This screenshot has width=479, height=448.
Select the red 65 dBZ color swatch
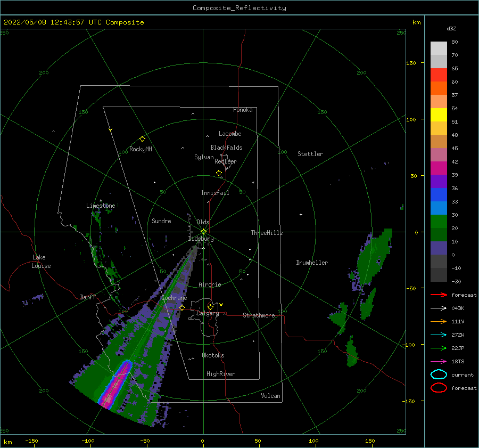(x=439, y=75)
